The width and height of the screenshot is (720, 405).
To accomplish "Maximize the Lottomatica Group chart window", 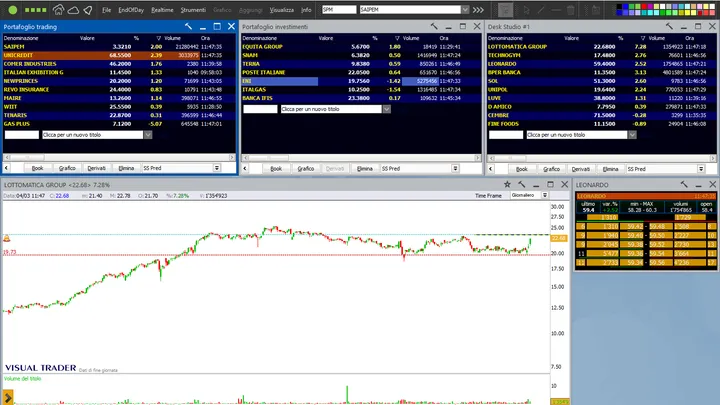I will pyautogui.click(x=550, y=184).
